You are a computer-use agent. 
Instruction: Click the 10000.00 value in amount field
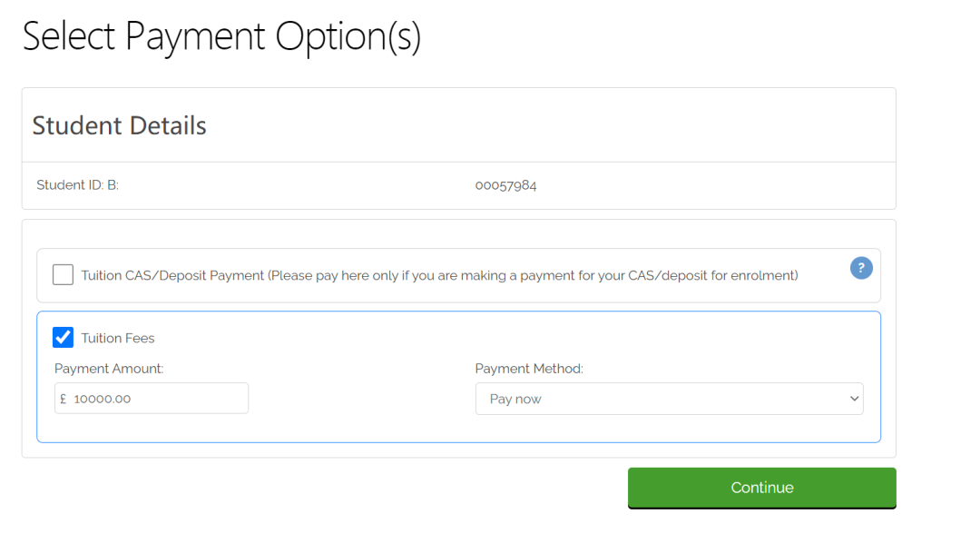102,399
